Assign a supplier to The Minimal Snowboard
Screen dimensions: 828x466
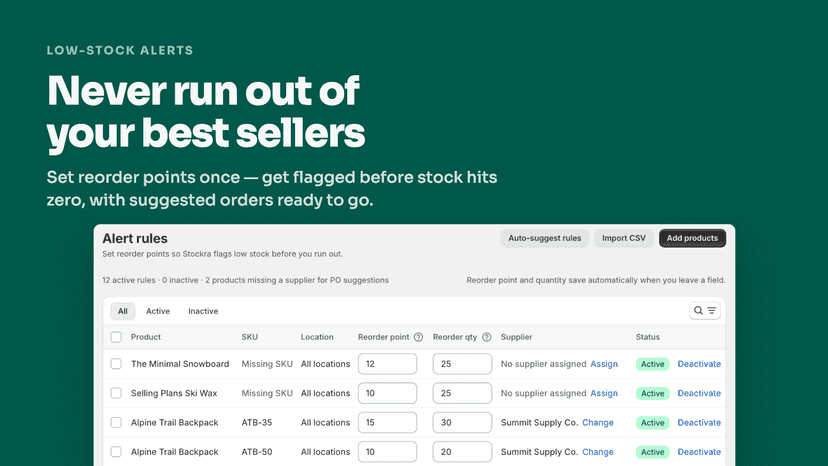click(x=604, y=364)
